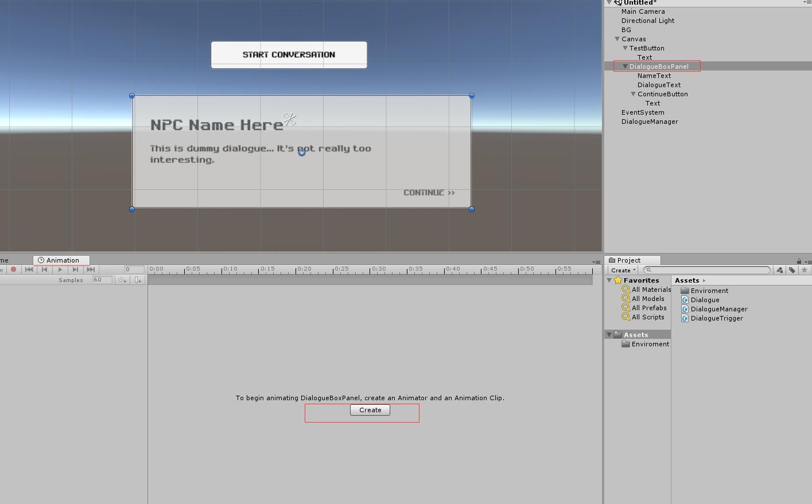Click the DialogueTrigger C# script icon
Image resolution: width=812 pixels, height=504 pixels.
(x=685, y=318)
